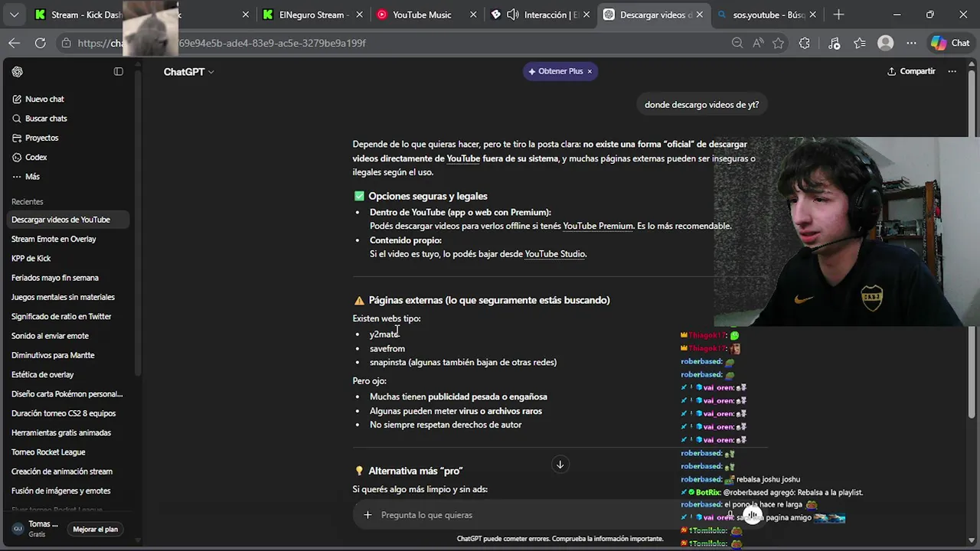Click the user message donde descargo videos
The height and width of the screenshot is (551, 980).
701,105
